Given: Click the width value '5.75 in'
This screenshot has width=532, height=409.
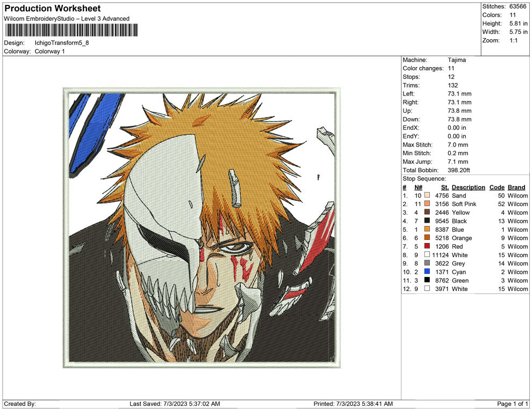Looking at the screenshot, I should [518, 32].
